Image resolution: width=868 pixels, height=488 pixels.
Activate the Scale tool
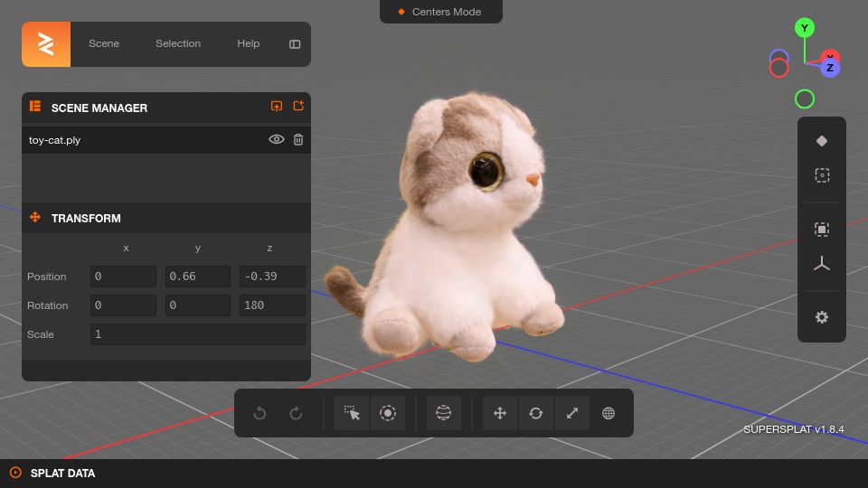571,413
